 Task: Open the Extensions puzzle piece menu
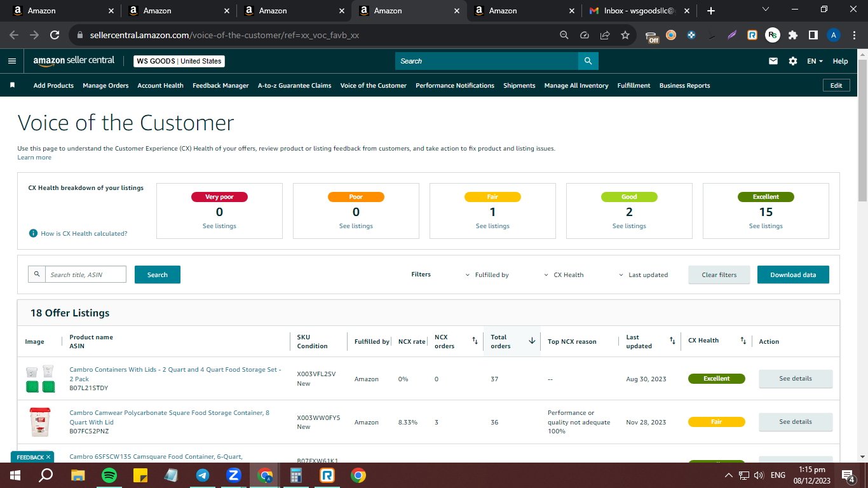coord(793,35)
